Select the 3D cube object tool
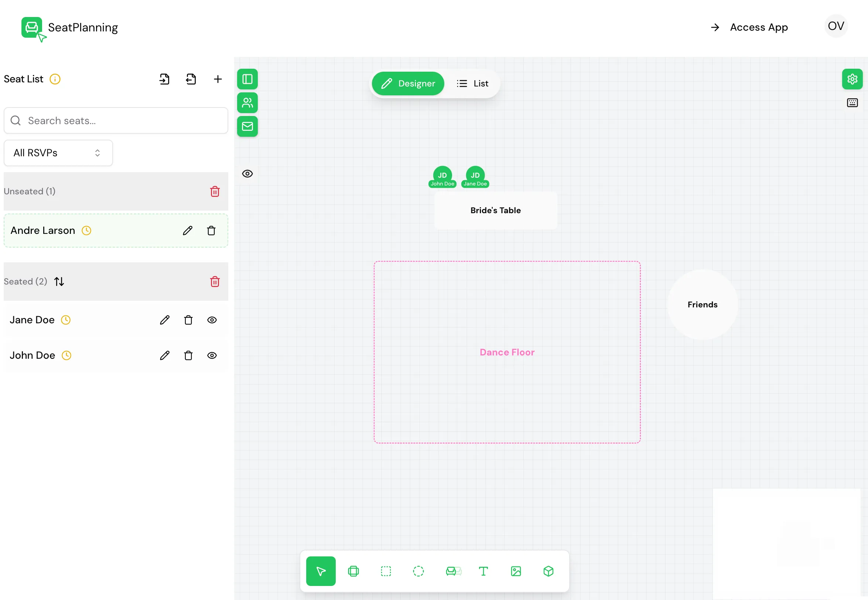Viewport: 868px width, 600px height. 548,571
